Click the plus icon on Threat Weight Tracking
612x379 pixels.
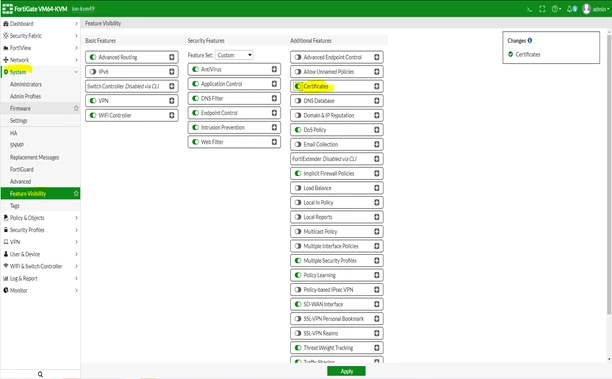coord(377,347)
